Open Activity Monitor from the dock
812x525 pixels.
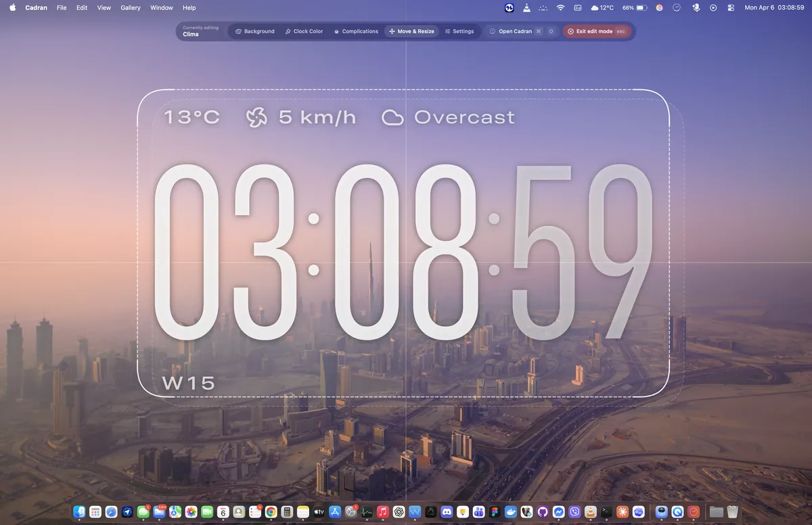pos(367,512)
